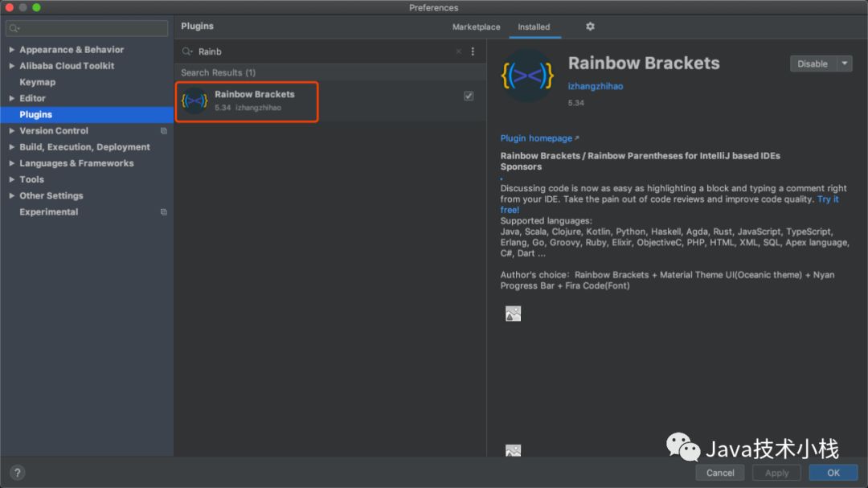This screenshot has width=868, height=488.
Task: Open the Plugin homepage link
Action: (x=538, y=138)
